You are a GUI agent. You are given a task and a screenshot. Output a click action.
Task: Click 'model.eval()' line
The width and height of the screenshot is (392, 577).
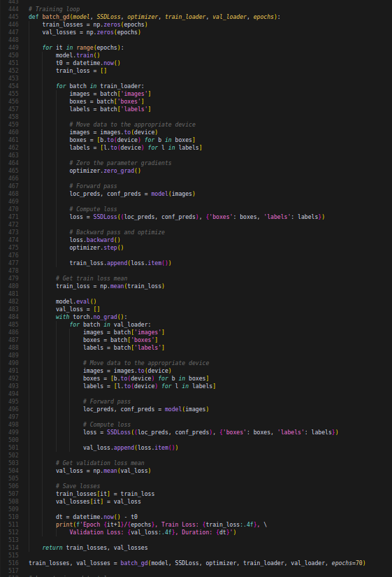coord(76,301)
